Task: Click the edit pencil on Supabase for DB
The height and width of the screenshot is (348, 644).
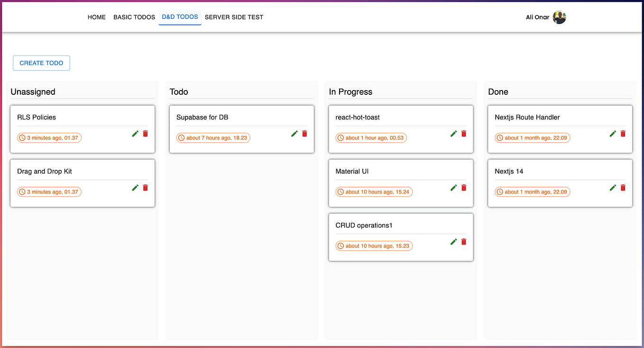Action: [x=294, y=133]
